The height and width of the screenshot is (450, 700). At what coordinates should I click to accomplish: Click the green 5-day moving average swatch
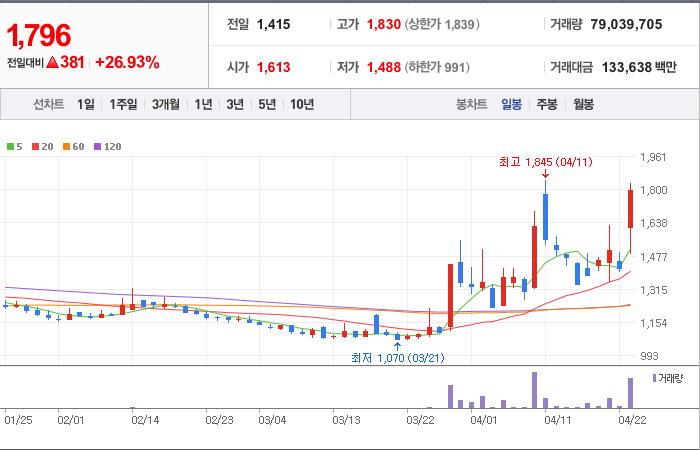pyautogui.click(x=10, y=146)
